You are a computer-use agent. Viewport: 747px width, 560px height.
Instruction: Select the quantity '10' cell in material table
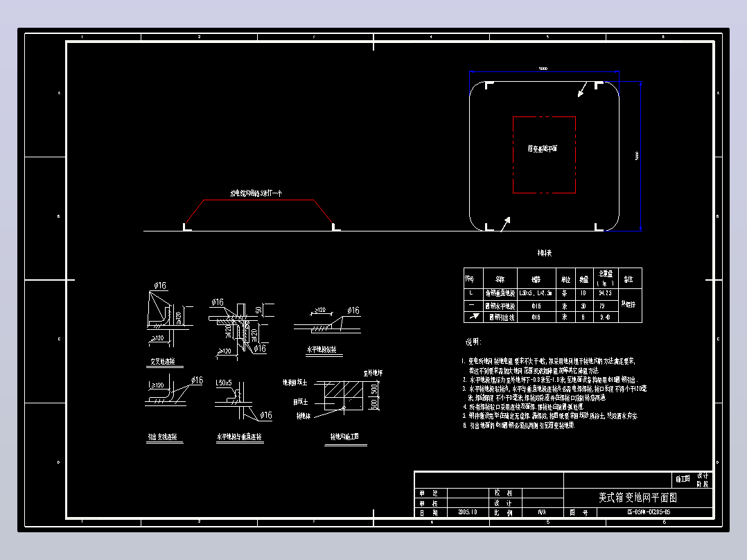tap(583, 293)
